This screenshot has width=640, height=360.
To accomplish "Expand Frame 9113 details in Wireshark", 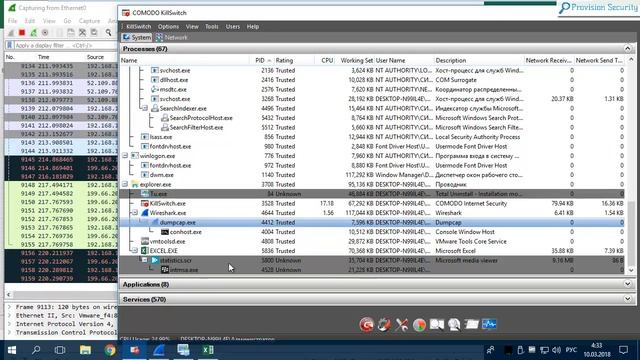I will 9,307.
